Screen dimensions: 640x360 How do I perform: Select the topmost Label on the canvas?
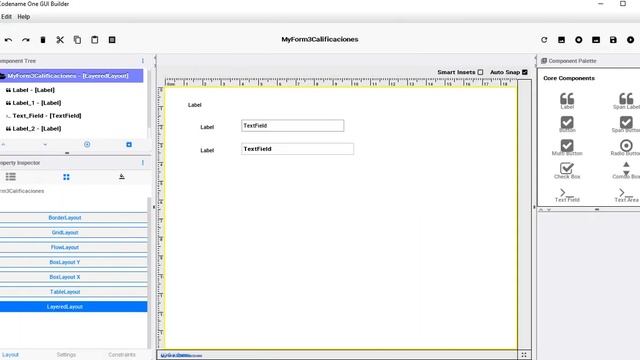(195, 105)
